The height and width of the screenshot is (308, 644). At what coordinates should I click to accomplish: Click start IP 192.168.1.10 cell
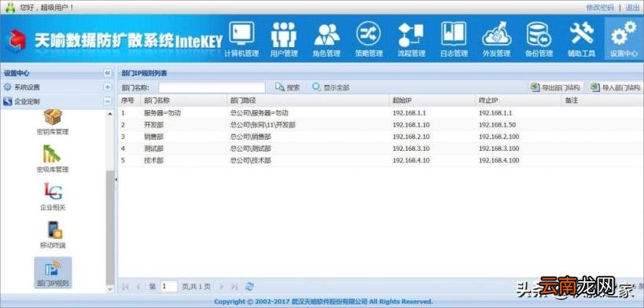(411, 125)
